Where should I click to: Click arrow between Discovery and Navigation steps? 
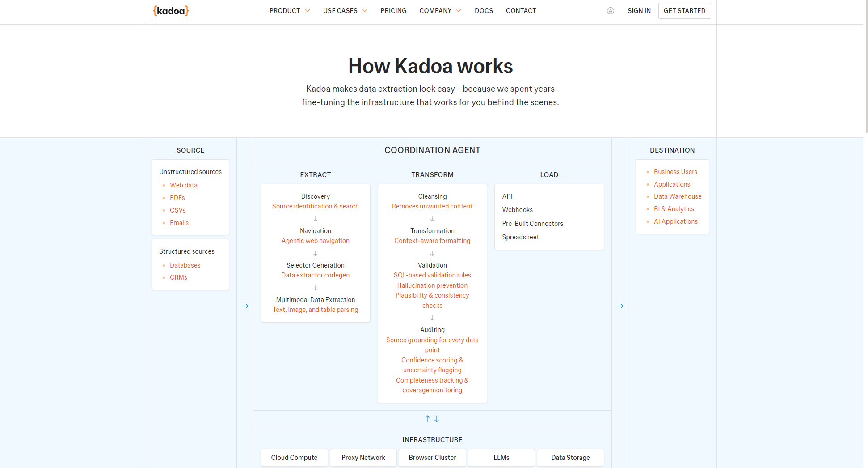tap(315, 219)
